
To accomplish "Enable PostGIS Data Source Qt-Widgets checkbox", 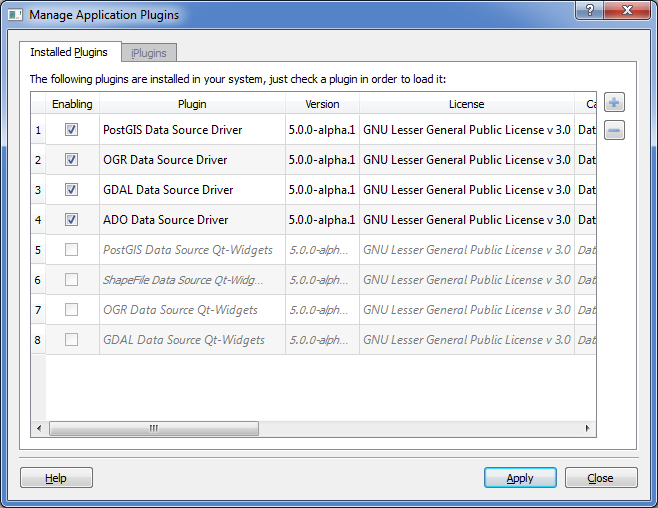I will pyautogui.click(x=71, y=250).
